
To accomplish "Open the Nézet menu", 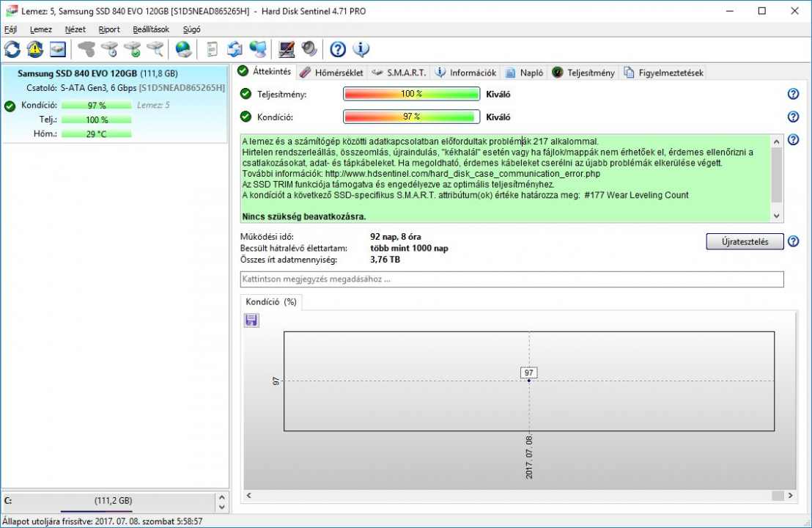I will click(x=75, y=29).
